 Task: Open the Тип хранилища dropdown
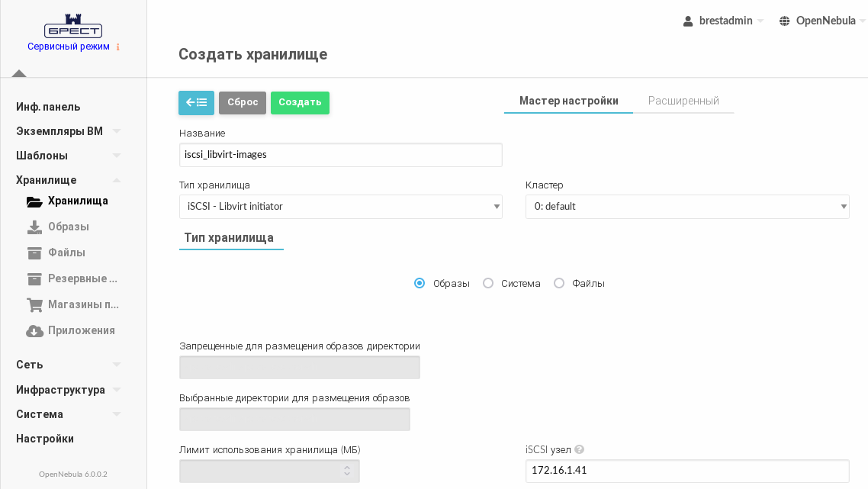pos(340,207)
